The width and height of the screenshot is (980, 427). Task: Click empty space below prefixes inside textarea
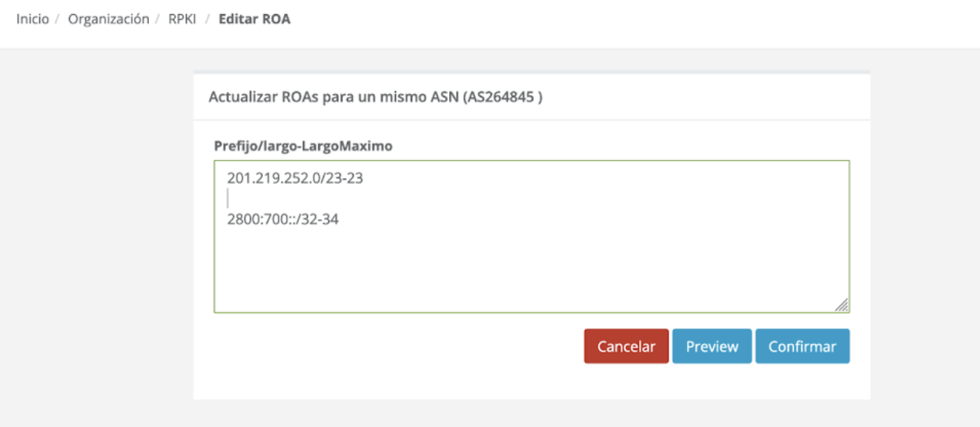531,267
